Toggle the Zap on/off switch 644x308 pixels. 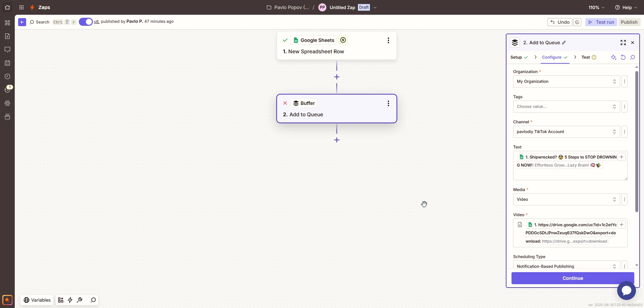[x=86, y=22]
